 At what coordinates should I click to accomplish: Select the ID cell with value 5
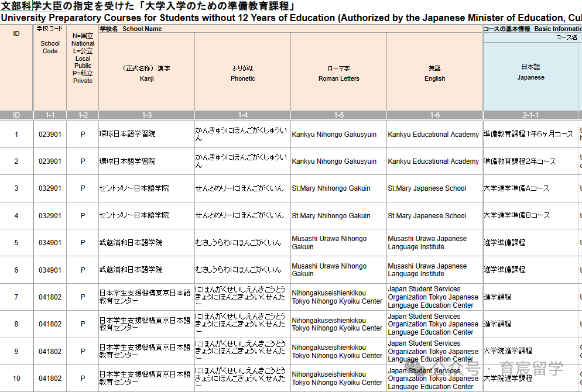click(x=16, y=243)
